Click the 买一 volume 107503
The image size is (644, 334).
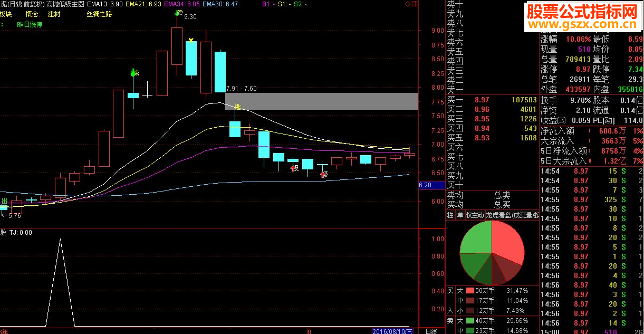point(524,100)
